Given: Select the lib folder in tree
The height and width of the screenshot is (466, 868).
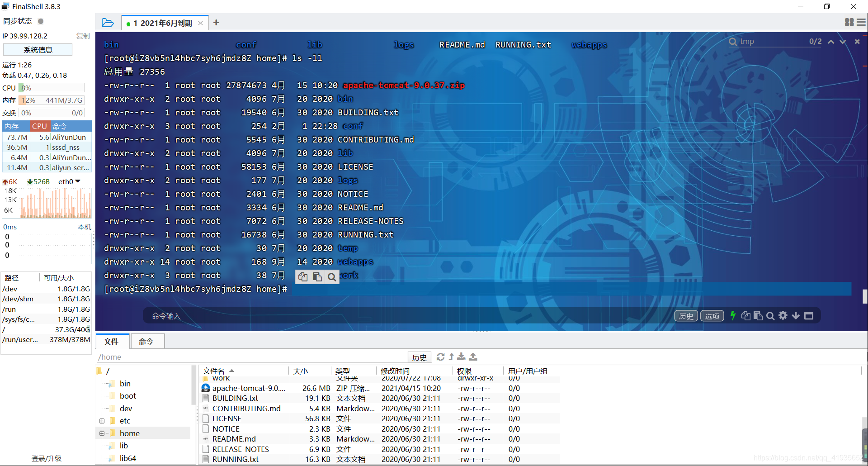Looking at the screenshot, I should (x=123, y=446).
